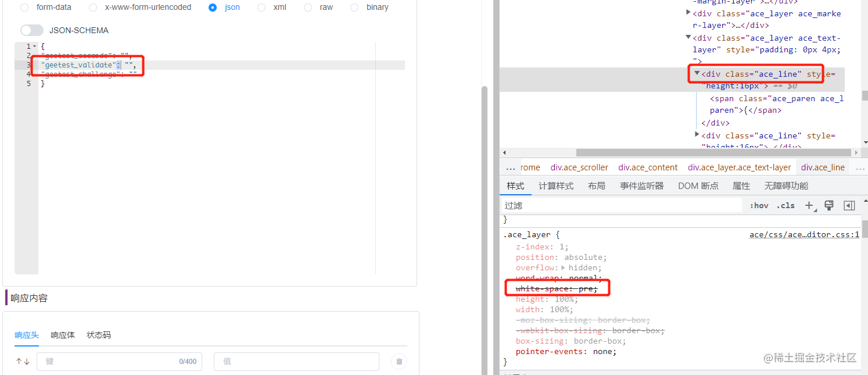Image resolution: width=868 pixels, height=375 pixels.
Task: Select the xml radio button
Action: click(261, 7)
